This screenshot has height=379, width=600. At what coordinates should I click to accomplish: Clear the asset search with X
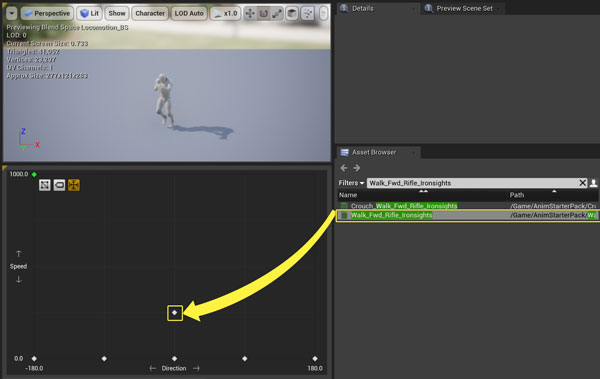pyautogui.click(x=582, y=183)
